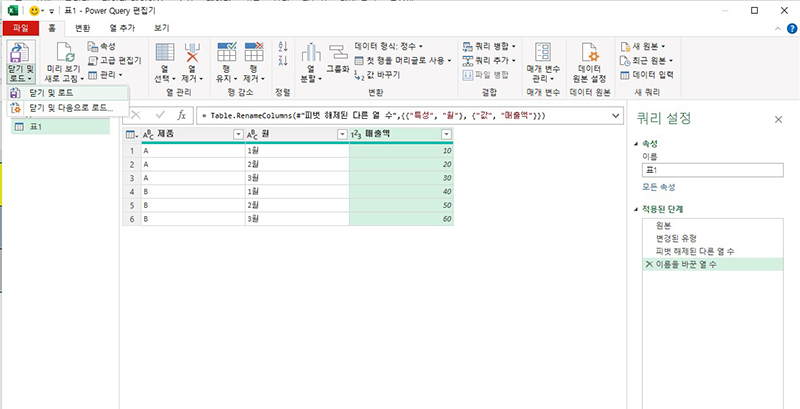Click the 행 유지 (Keep Rows) icon
This screenshot has width=800, height=409.
pyautogui.click(x=227, y=54)
